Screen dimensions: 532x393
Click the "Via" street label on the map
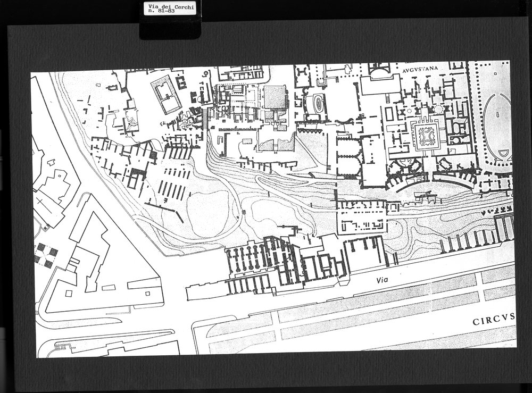[x=382, y=280]
